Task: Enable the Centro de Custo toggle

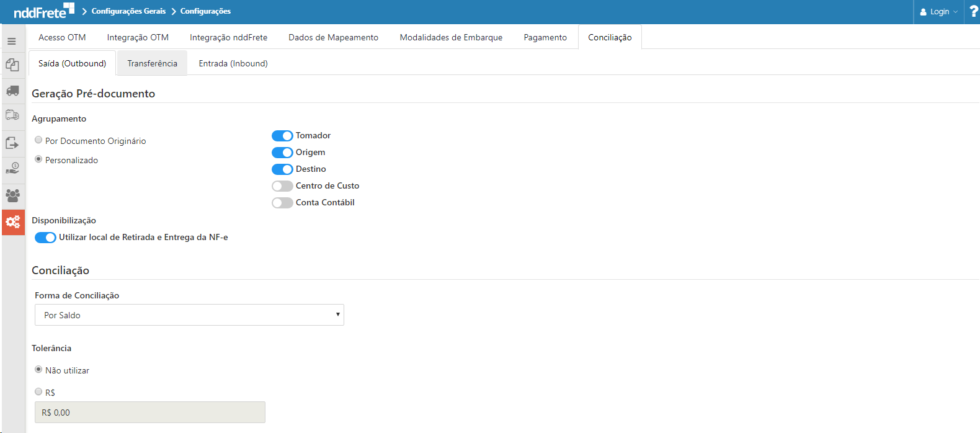Action: (282, 186)
